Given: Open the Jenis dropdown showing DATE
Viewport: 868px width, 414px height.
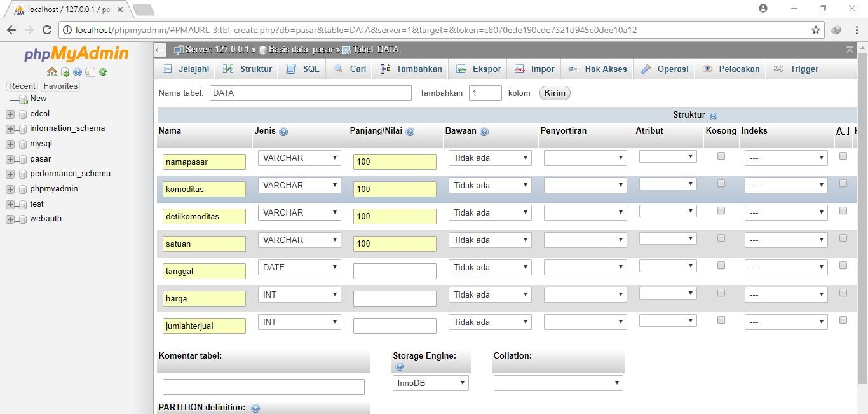Looking at the screenshot, I should coord(299,267).
